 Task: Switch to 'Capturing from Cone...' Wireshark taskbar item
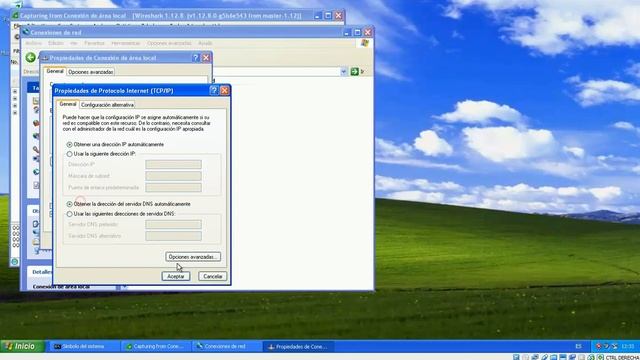156,347
